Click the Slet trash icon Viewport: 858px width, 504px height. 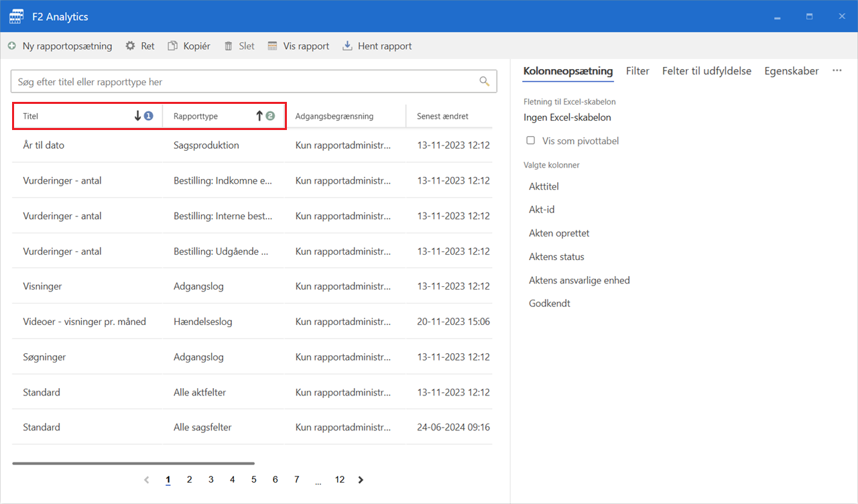click(x=229, y=46)
